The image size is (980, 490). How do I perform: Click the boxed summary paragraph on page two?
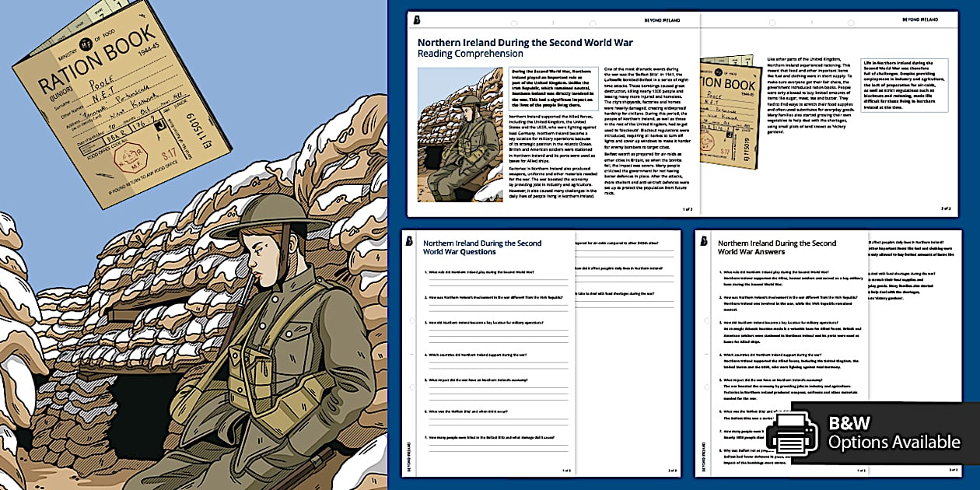[x=904, y=86]
